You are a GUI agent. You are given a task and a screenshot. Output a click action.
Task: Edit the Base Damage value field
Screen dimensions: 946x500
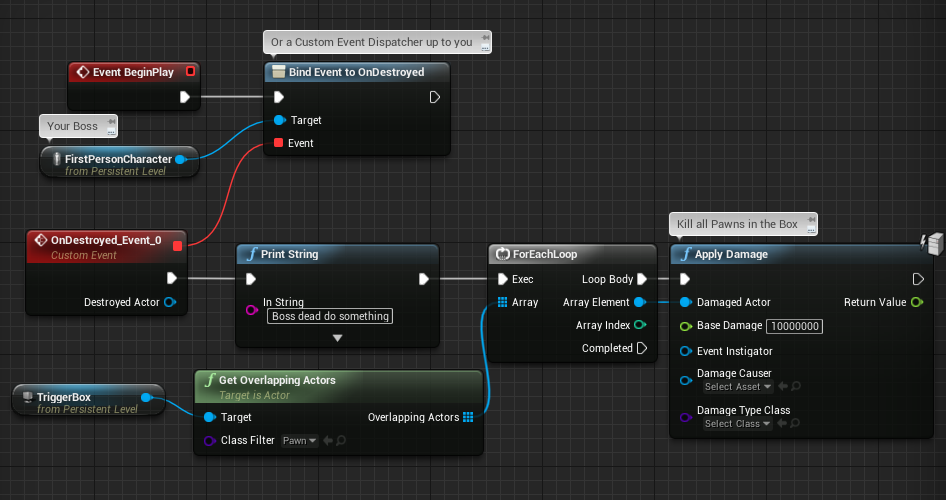(795, 326)
